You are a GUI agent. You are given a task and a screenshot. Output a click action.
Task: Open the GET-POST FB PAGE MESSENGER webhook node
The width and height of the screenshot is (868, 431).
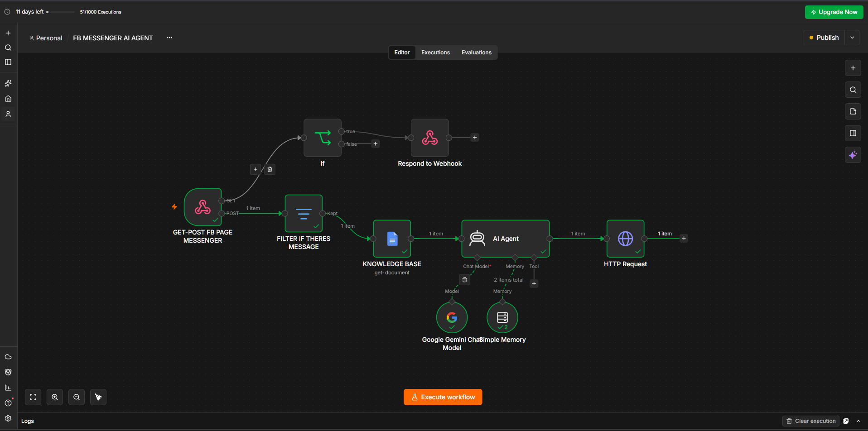tap(203, 207)
